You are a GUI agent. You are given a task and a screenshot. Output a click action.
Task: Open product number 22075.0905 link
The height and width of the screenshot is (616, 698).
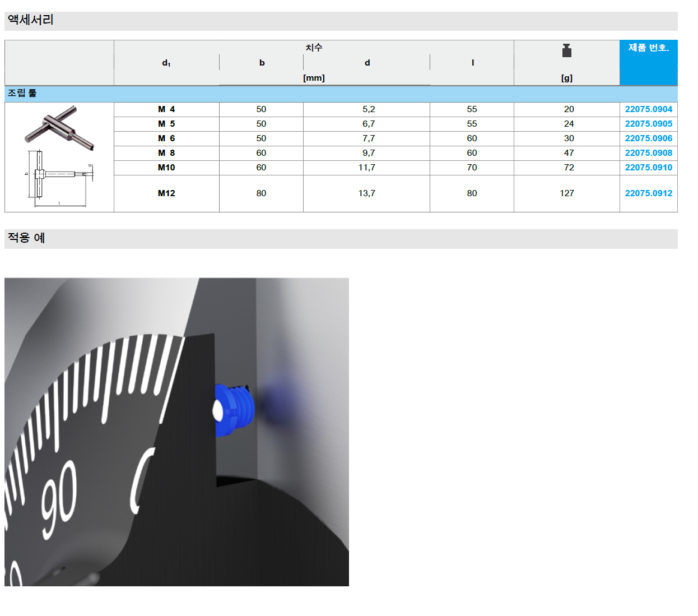[648, 124]
